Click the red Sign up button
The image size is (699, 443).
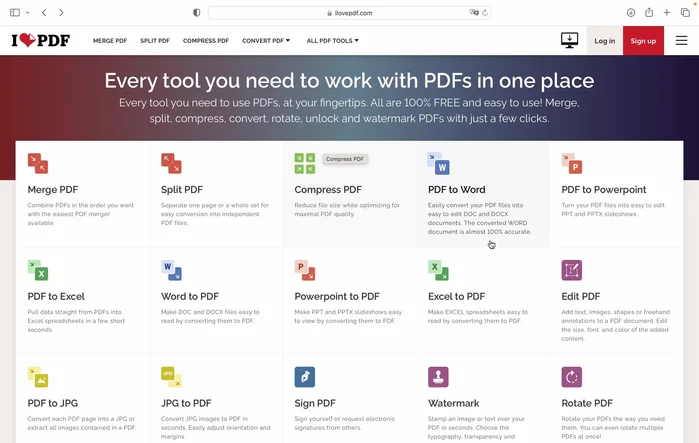[643, 41]
